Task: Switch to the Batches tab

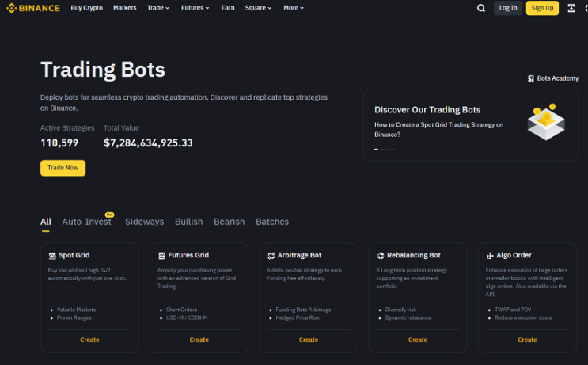Action: pos(272,222)
